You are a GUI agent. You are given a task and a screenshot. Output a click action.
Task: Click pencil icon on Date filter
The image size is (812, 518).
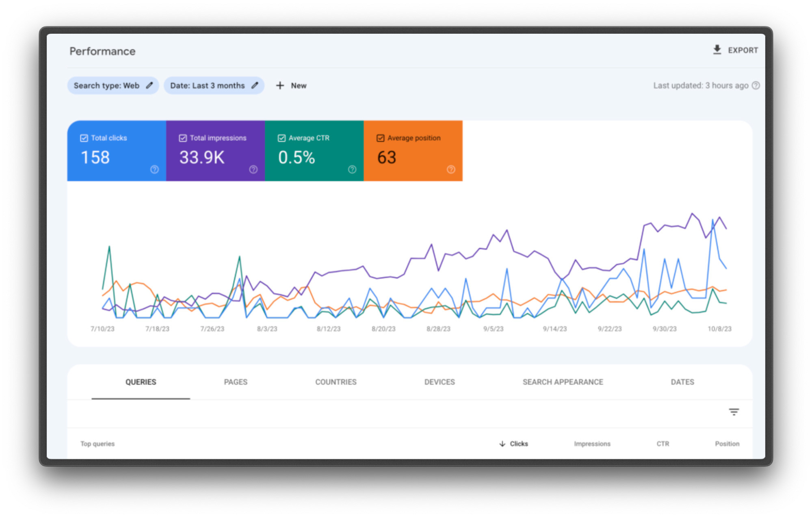pyautogui.click(x=255, y=85)
